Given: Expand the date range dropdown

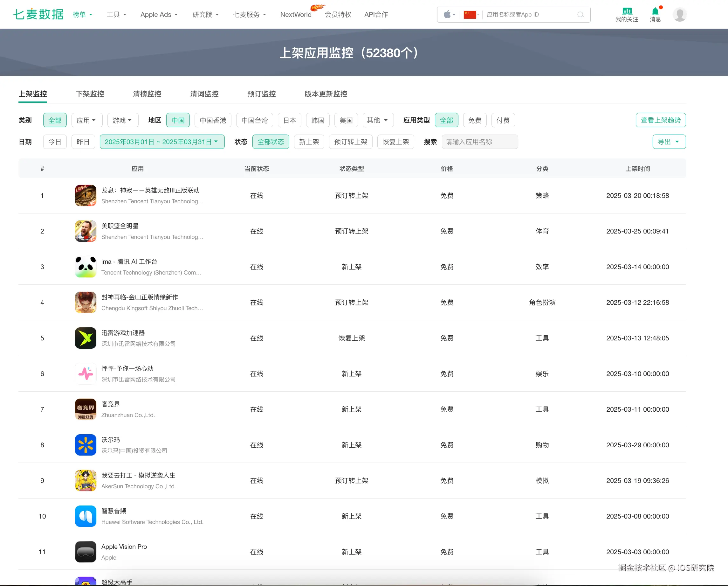Looking at the screenshot, I should click(x=162, y=142).
